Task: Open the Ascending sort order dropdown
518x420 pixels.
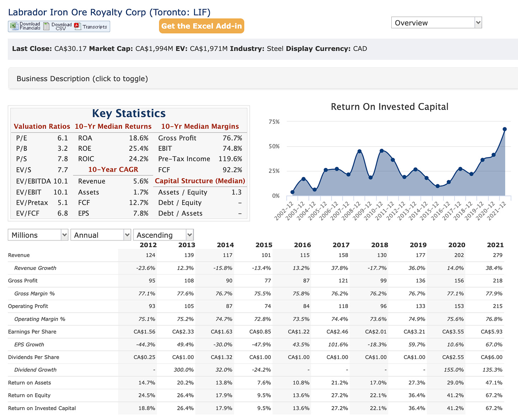Action: (163, 235)
